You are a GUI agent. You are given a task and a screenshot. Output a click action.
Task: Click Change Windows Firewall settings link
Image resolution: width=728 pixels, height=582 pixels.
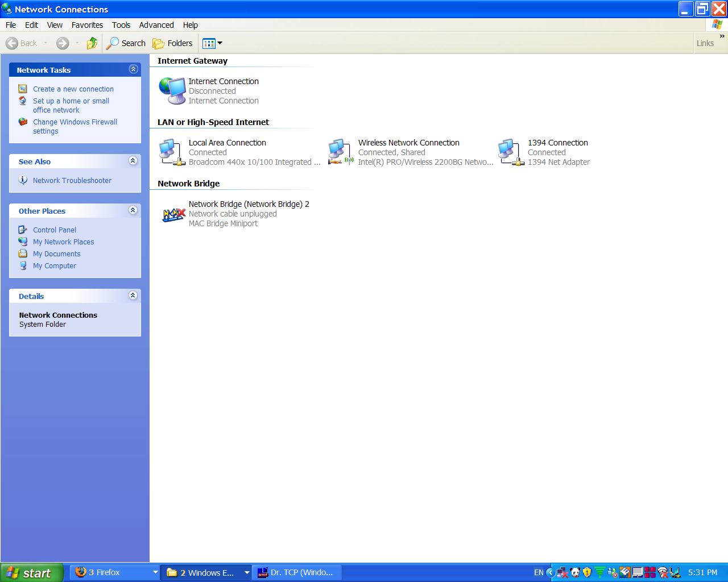(75, 127)
